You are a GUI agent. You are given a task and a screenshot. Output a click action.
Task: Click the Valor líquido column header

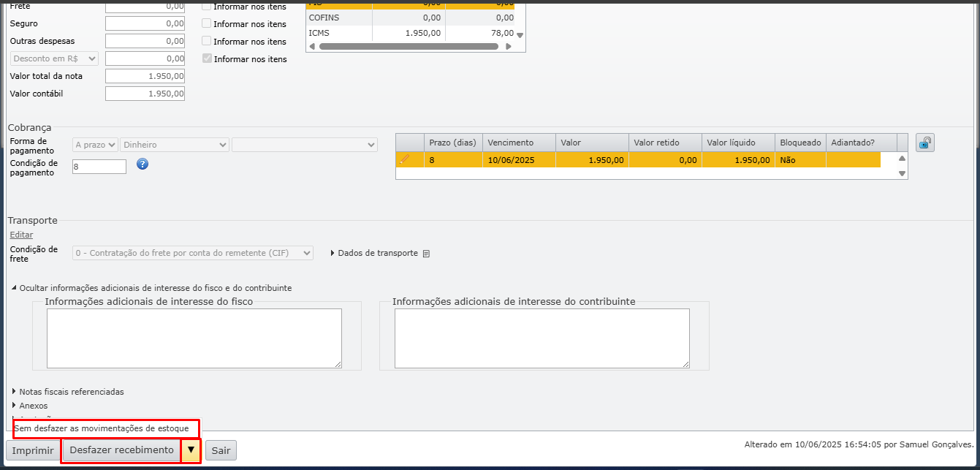(738, 143)
